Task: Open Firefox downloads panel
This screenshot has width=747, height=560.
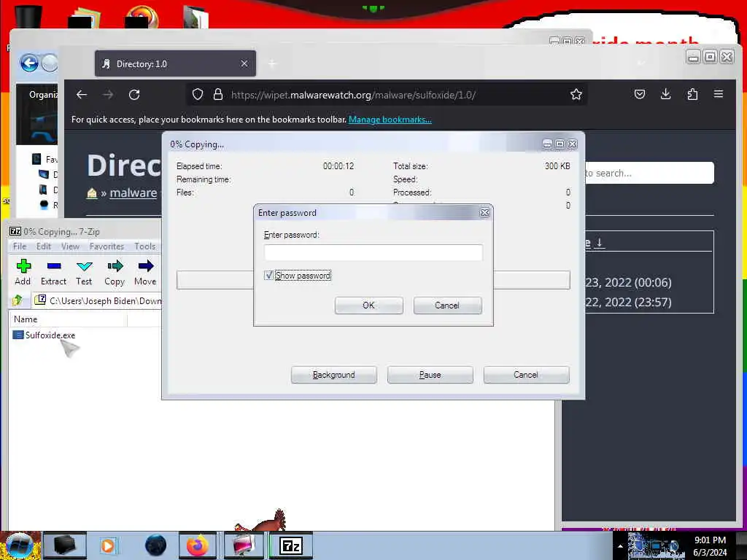Action: point(666,94)
